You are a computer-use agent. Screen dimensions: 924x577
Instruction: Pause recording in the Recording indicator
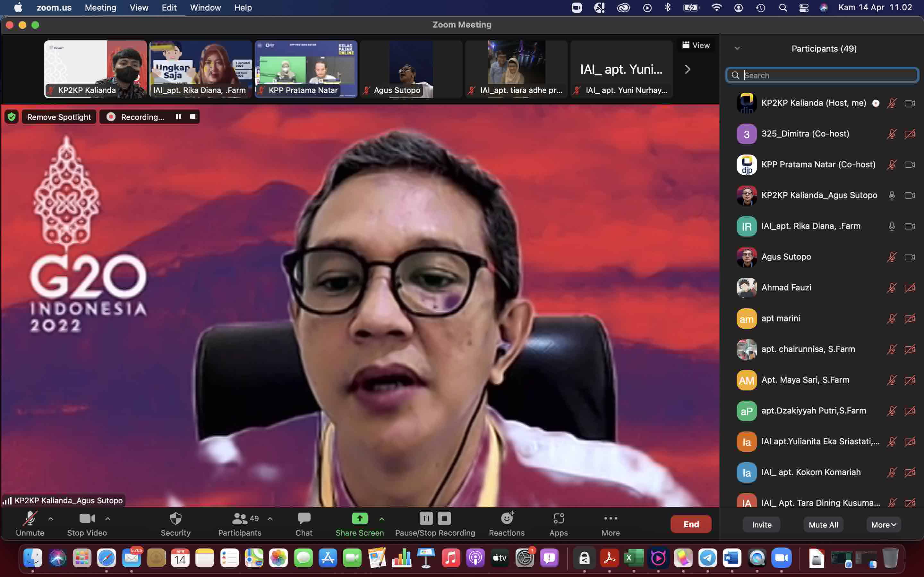[x=178, y=117]
